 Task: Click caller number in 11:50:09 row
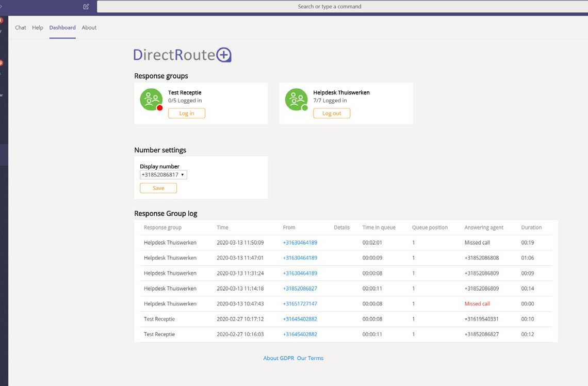point(300,243)
